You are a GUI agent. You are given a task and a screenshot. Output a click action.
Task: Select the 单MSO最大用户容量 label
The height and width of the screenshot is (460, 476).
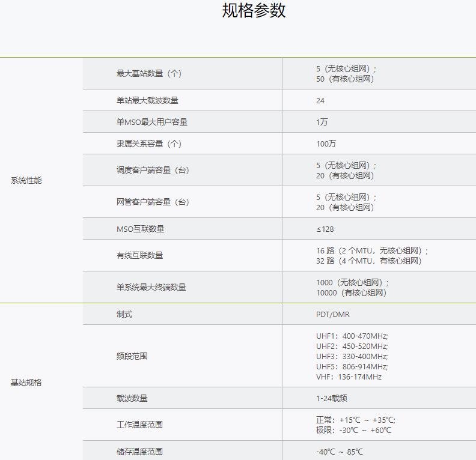click(152, 122)
